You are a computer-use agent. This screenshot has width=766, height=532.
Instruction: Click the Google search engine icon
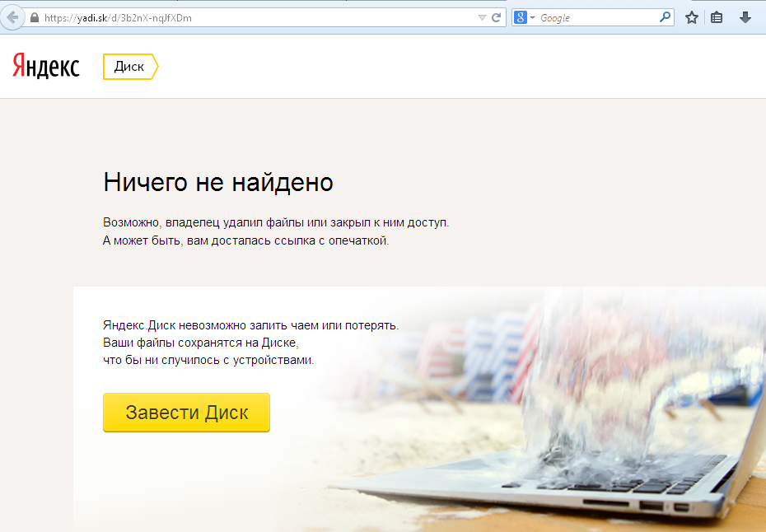521,17
